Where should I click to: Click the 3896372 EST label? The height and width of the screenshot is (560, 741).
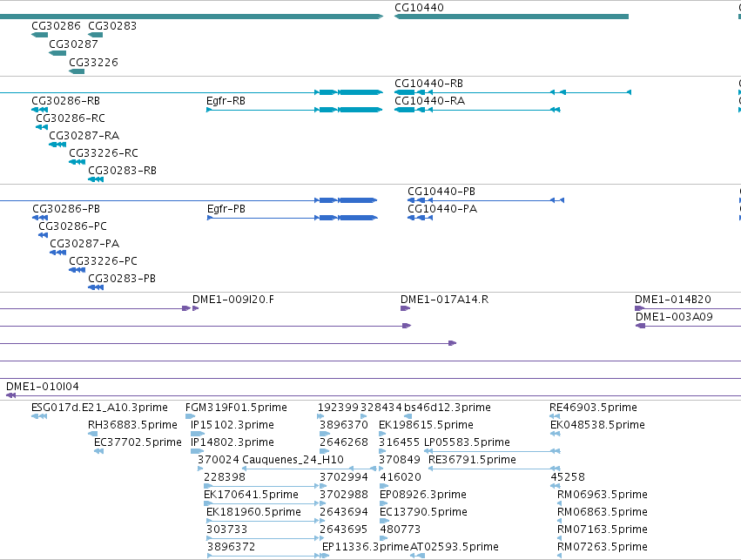(231, 547)
